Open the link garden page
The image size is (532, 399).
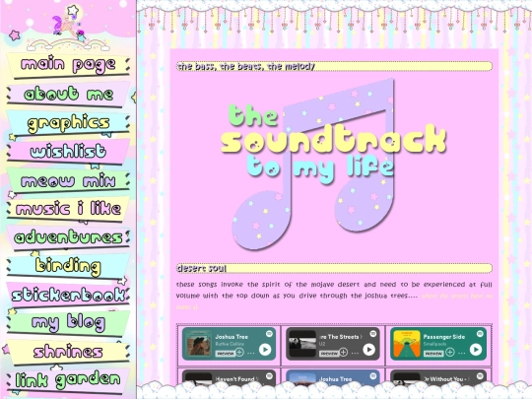(x=68, y=380)
